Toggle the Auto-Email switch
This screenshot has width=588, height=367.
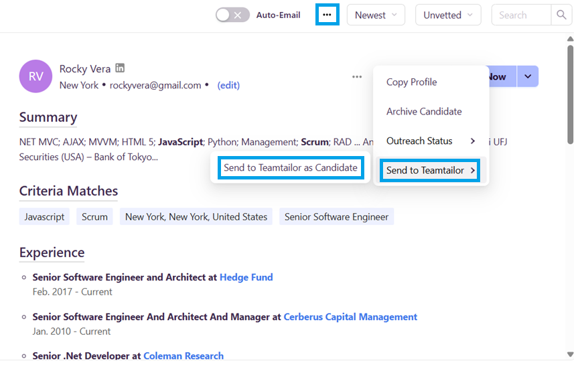pos(232,15)
